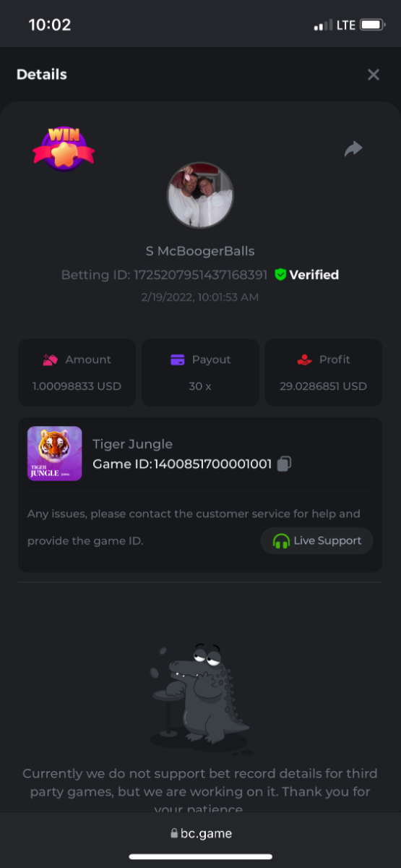The height and width of the screenshot is (868, 401).
Task: Tap the headphones icon in Live Support
Action: tap(281, 541)
